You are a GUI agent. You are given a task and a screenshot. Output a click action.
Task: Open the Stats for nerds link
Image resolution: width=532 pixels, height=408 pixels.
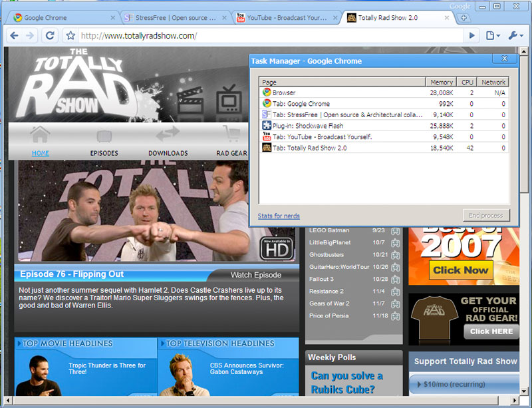click(x=279, y=216)
